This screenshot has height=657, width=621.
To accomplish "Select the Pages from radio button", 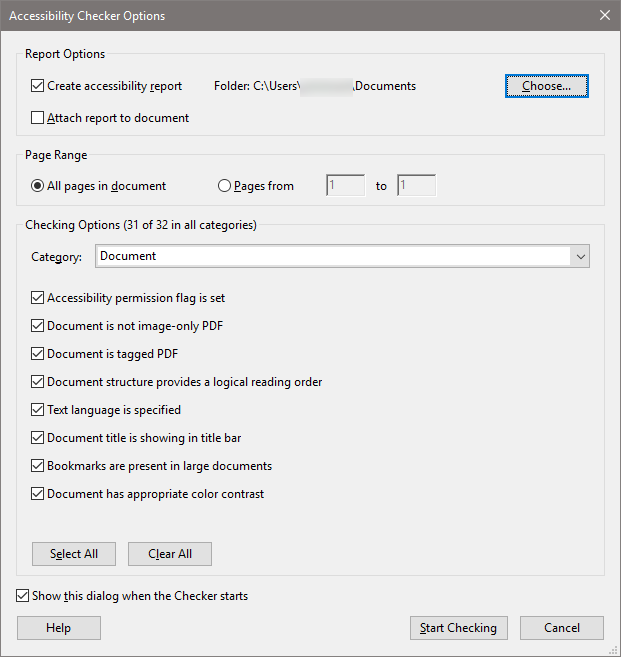I will click(x=224, y=186).
